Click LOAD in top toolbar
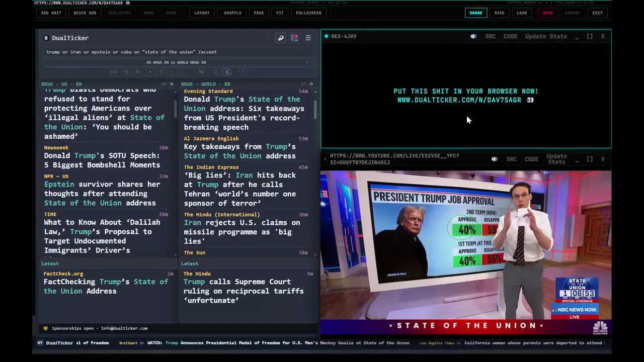The image size is (644, 362). pyautogui.click(x=522, y=13)
